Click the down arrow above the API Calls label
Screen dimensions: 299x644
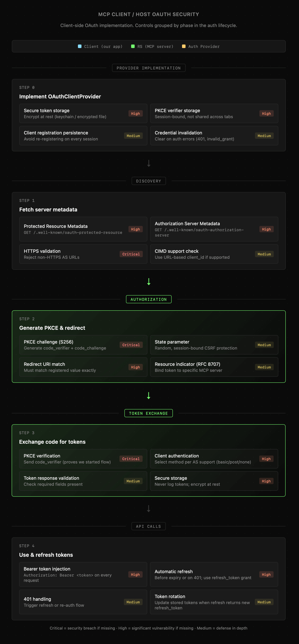coord(149,508)
